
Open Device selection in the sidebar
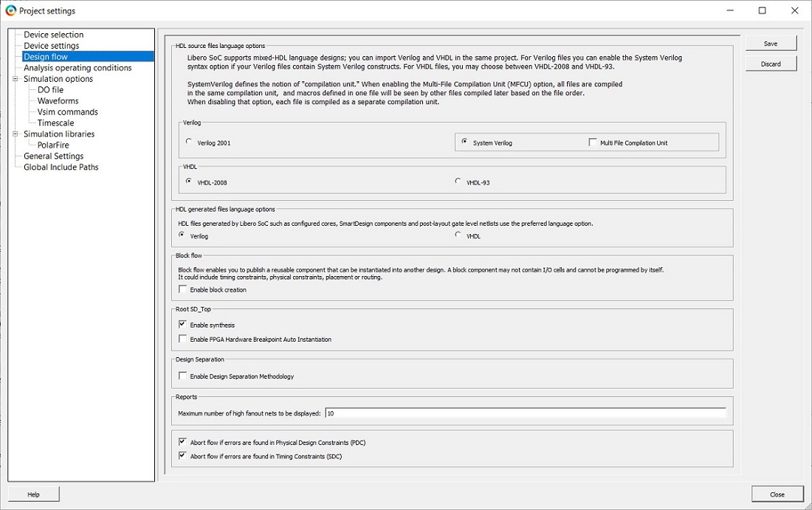click(53, 35)
